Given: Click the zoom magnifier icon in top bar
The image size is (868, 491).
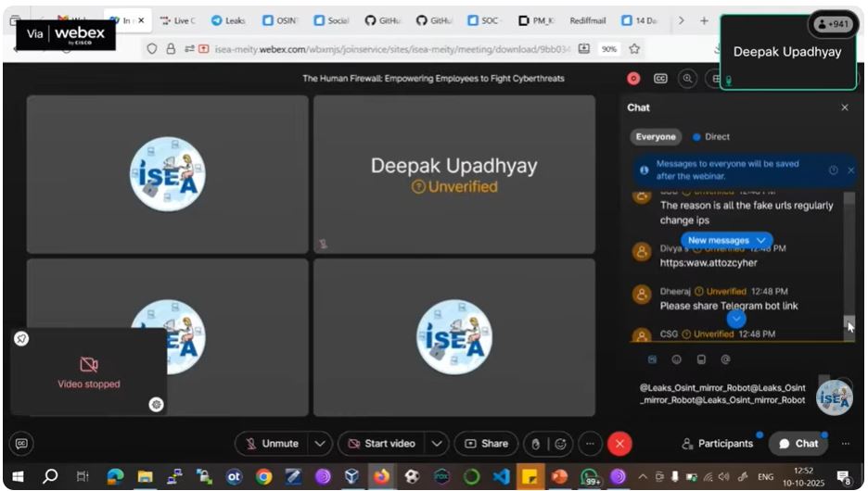Looking at the screenshot, I should click(687, 80).
